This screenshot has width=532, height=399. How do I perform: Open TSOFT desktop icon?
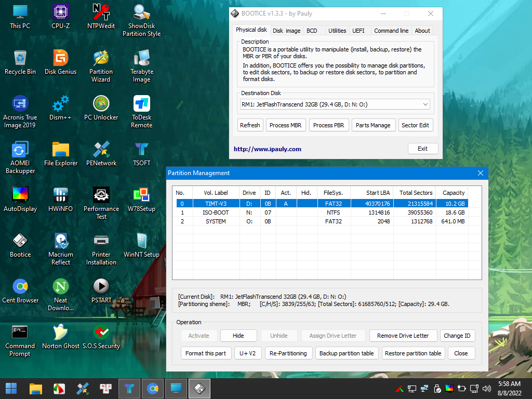[141, 154]
